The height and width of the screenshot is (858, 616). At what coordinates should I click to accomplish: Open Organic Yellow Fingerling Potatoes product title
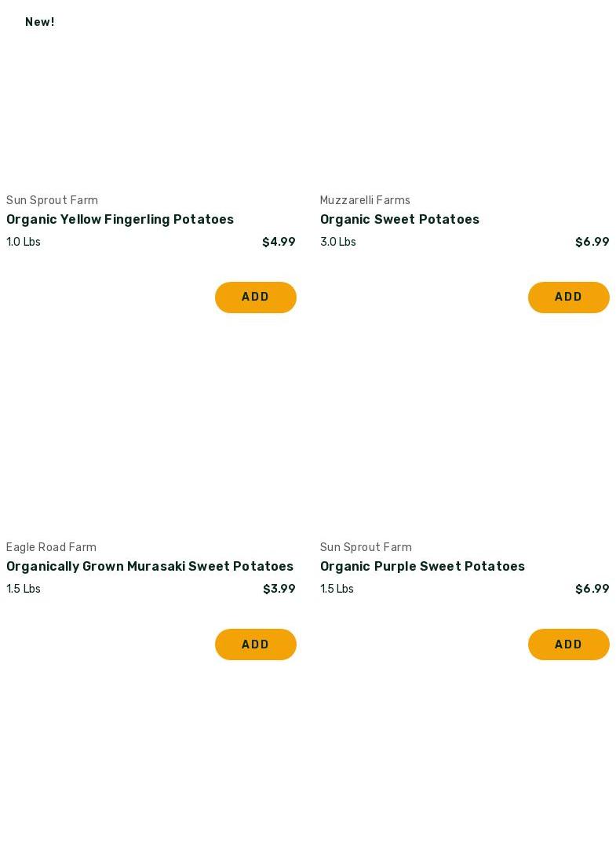click(120, 220)
